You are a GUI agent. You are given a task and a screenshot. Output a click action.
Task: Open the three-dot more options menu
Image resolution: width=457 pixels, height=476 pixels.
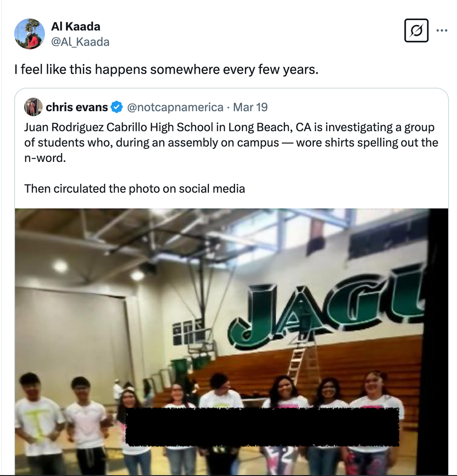[441, 30]
